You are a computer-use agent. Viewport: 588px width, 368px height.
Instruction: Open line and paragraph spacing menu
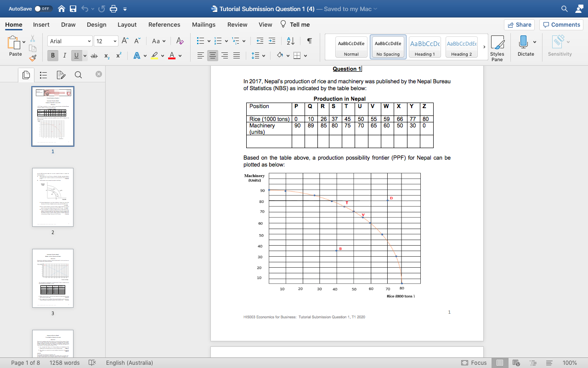pos(256,56)
